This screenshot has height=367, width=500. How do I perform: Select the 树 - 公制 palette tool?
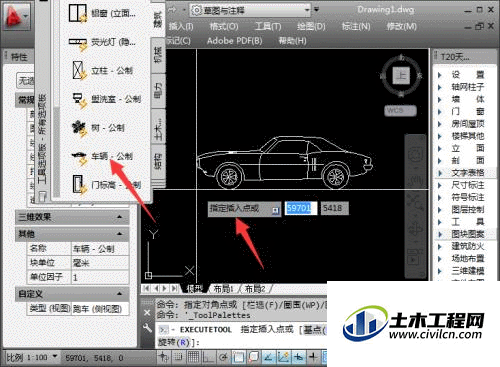(99, 128)
